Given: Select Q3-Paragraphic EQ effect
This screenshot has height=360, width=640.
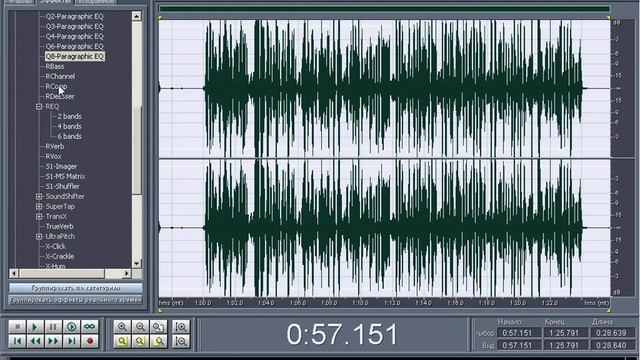Looking at the screenshot, I should (x=75, y=27).
